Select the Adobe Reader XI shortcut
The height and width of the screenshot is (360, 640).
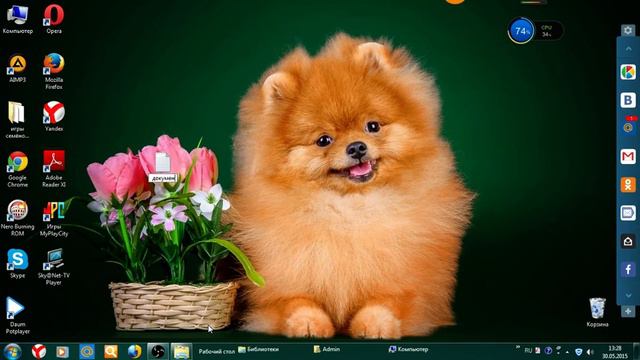(54, 169)
